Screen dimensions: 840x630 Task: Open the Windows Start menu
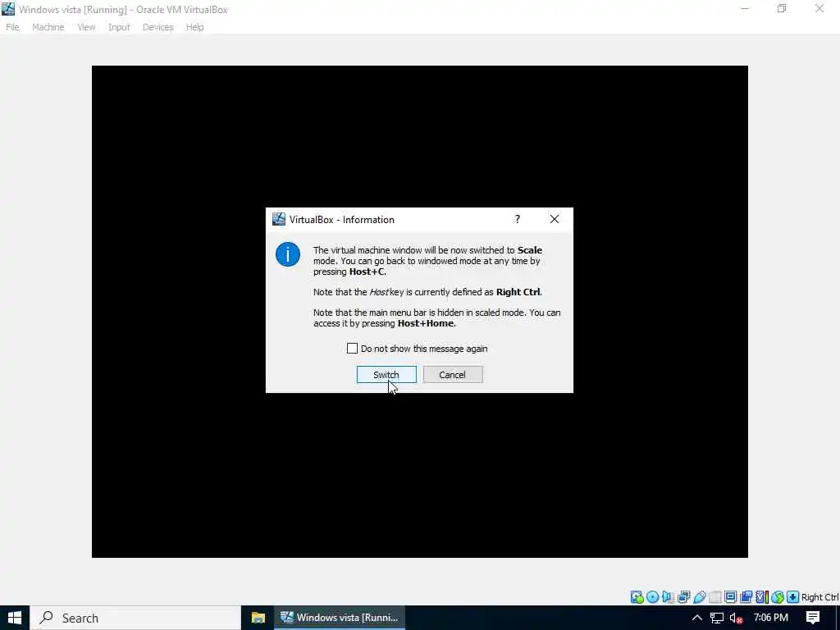[x=15, y=618]
